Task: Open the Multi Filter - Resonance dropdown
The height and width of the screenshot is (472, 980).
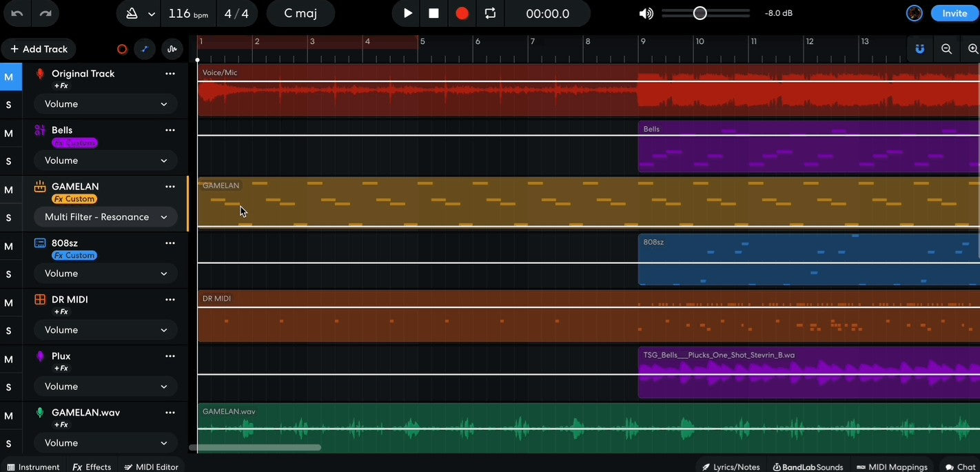Action: (x=105, y=216)
